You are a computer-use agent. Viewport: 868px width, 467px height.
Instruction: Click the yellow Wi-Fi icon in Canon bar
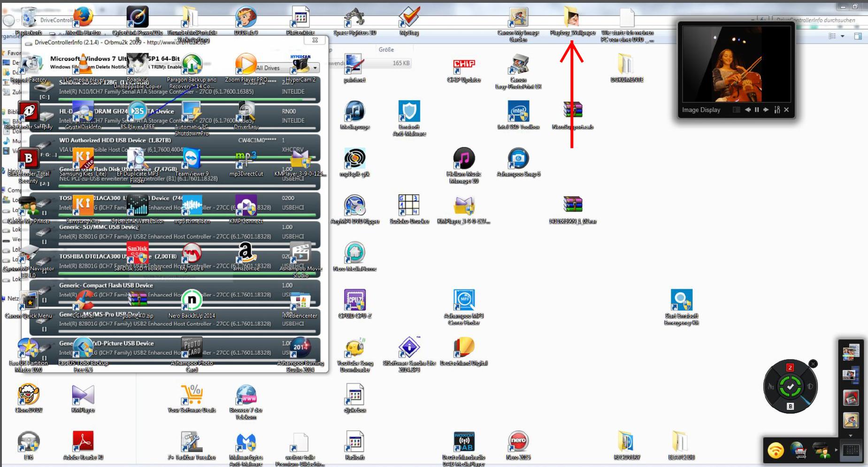[x=776, y=451]
